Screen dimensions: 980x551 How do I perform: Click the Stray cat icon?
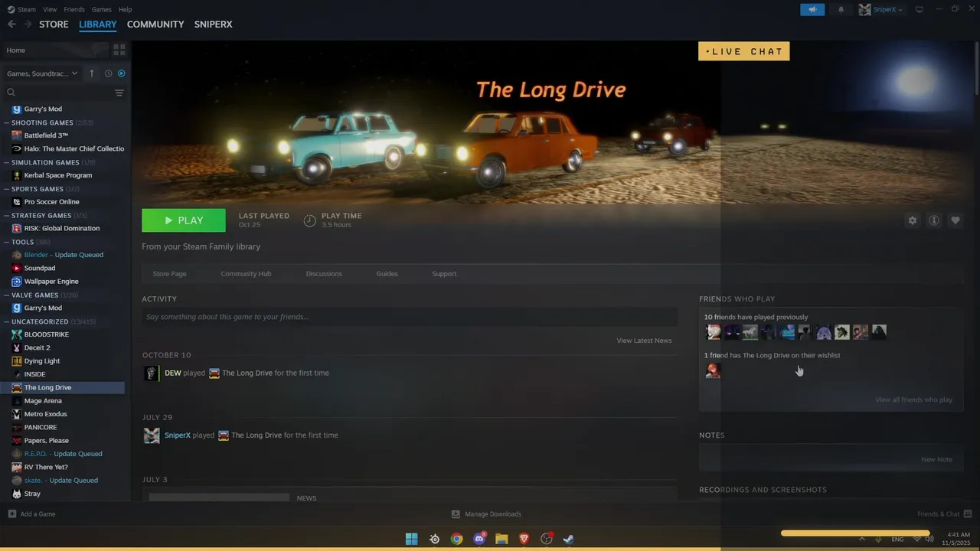click(x=17, y=494)
